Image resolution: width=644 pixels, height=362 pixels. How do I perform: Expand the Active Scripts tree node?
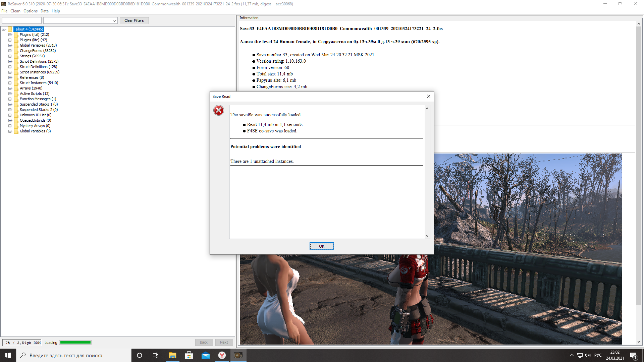(10, 94)
